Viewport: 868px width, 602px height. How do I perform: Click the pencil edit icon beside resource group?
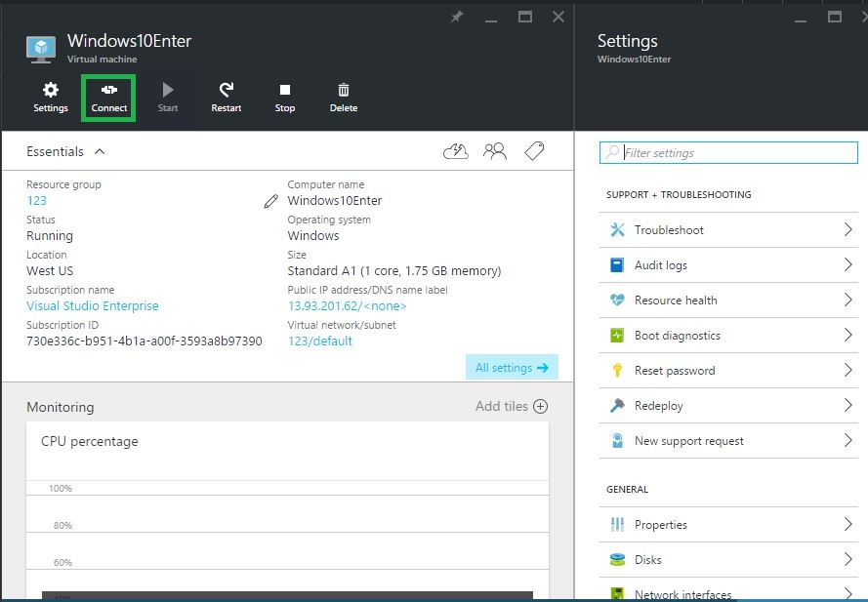(x=270, y=201)
